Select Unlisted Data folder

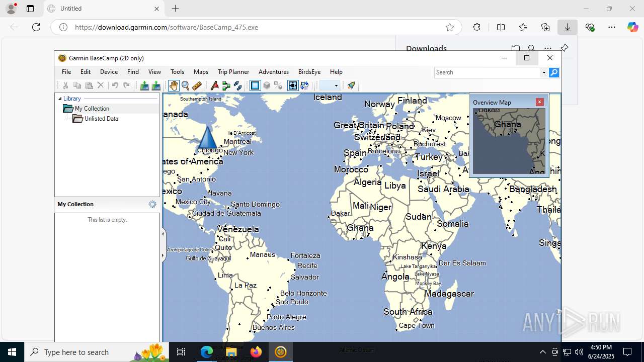pyautogui.click(x=101, y=119)
